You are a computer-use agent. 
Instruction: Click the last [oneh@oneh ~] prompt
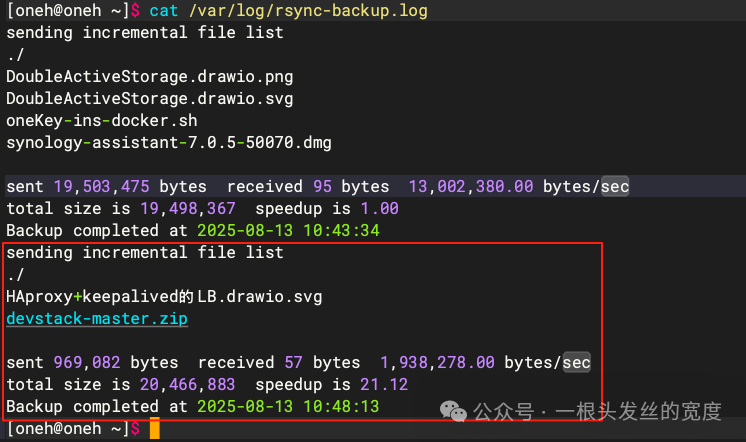pos(73,429)
